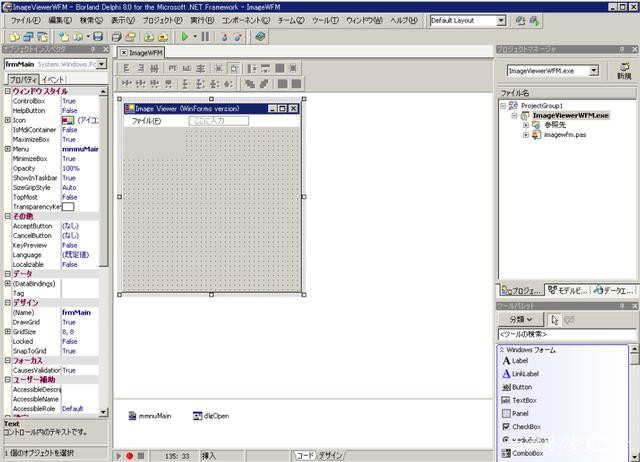
Task: Switch to the データエ... tab
Action: point(613,290)
